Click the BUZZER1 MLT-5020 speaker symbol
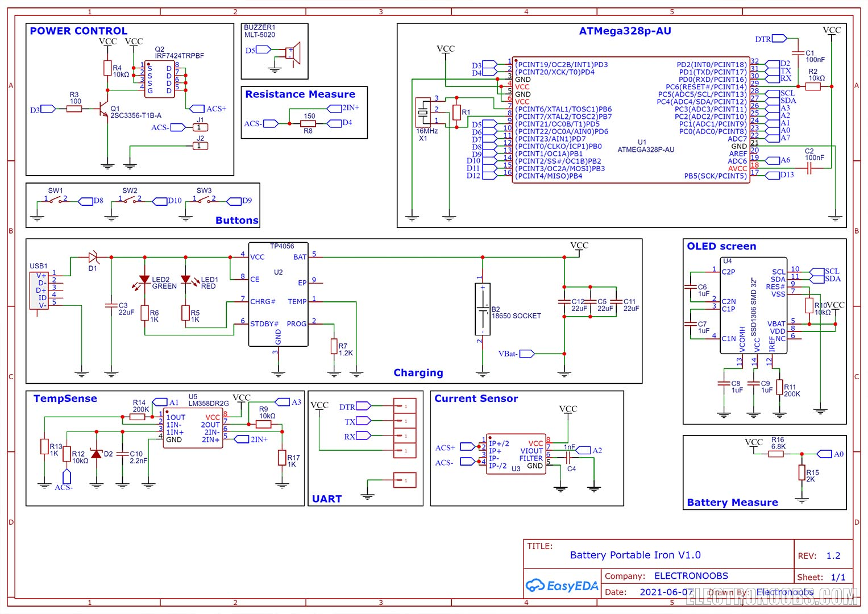Screen dimensions: 868x614 tap(293, 54)
